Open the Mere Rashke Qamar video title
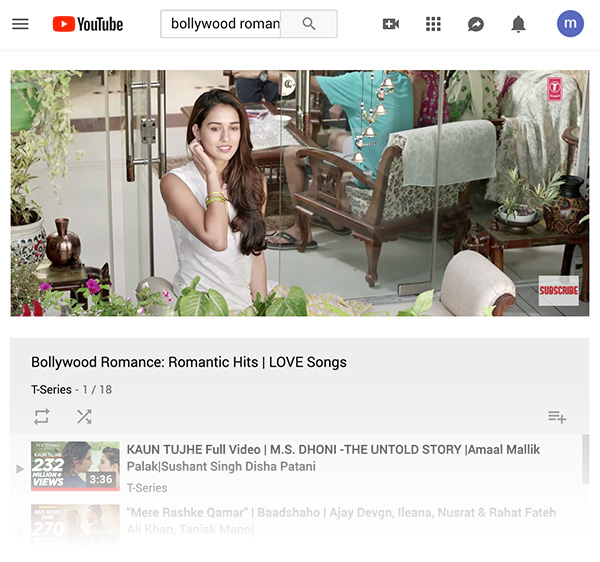 tap(341, 520)
